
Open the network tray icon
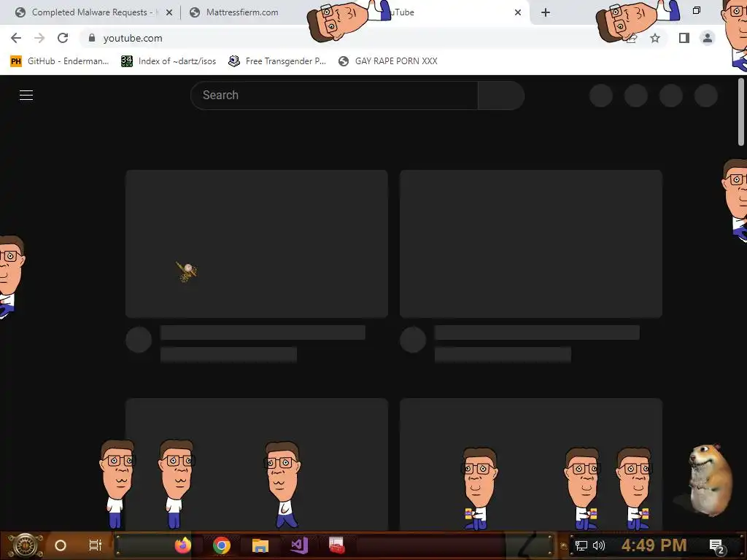tap(581, 545)
